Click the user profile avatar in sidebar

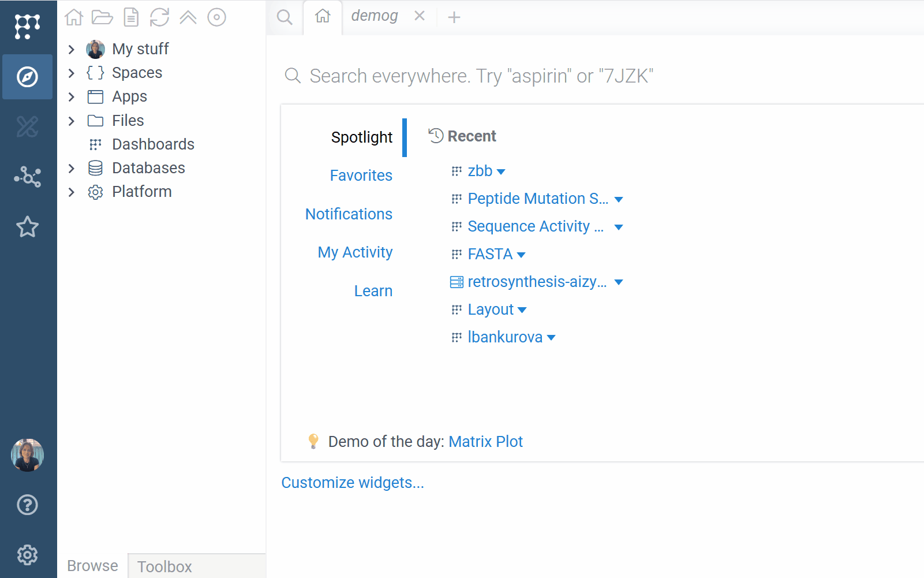point(27,455)
